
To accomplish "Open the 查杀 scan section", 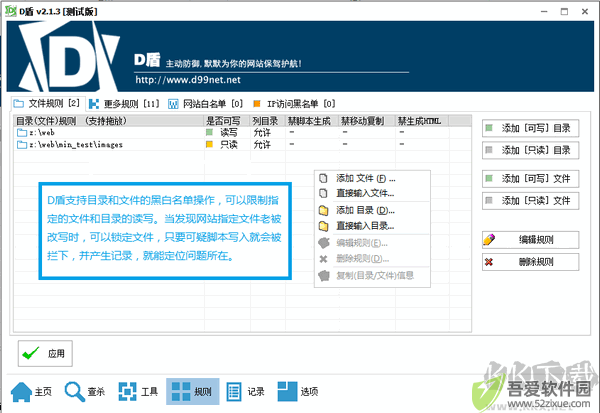I will coord(85,392).
